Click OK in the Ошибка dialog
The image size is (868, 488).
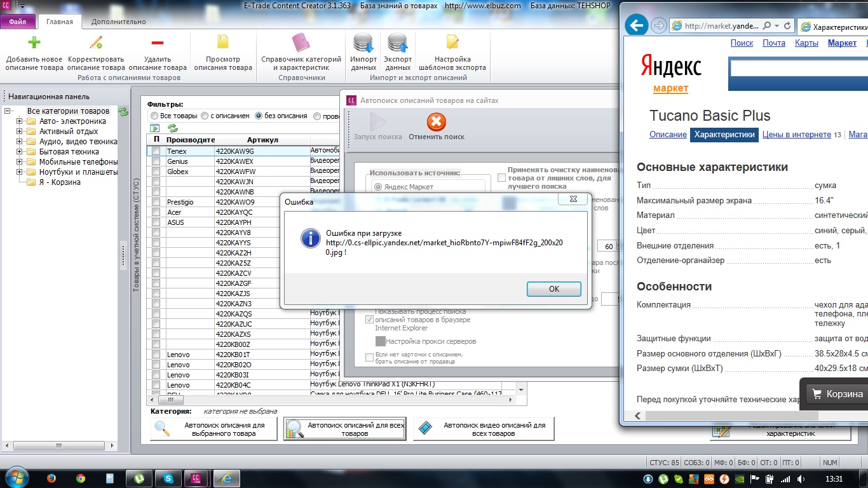click(x=554, y=289)
